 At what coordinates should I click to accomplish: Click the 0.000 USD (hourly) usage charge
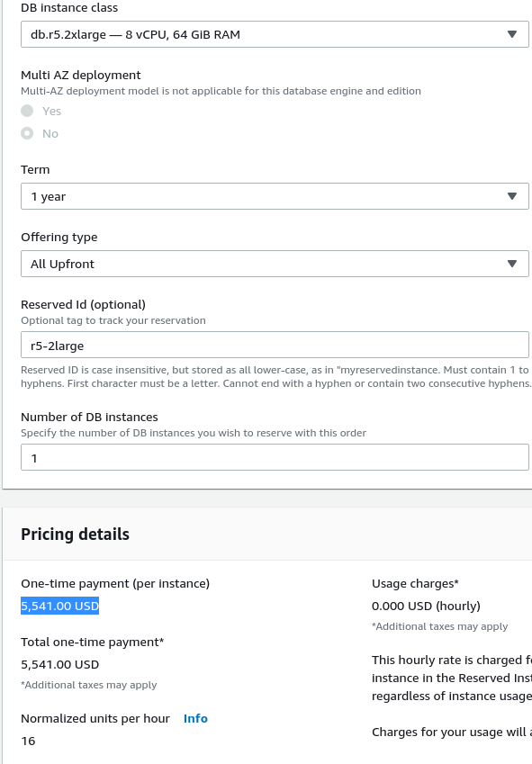pos(426,607)
